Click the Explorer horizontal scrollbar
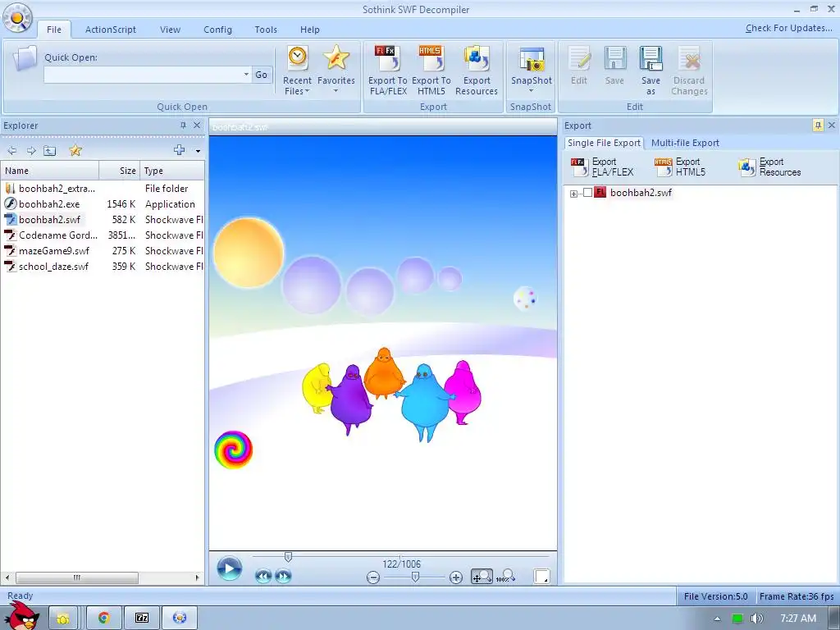 click(77, 577)
